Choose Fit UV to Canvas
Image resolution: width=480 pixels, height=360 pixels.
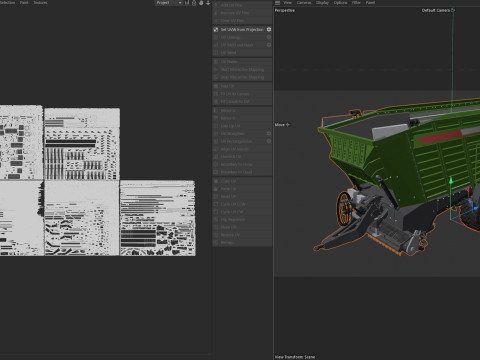point(242,94)
